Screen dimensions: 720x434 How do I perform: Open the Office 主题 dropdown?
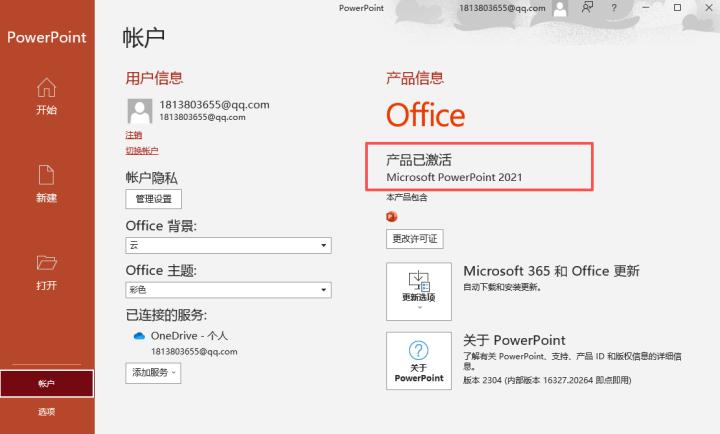coord(228,290)
